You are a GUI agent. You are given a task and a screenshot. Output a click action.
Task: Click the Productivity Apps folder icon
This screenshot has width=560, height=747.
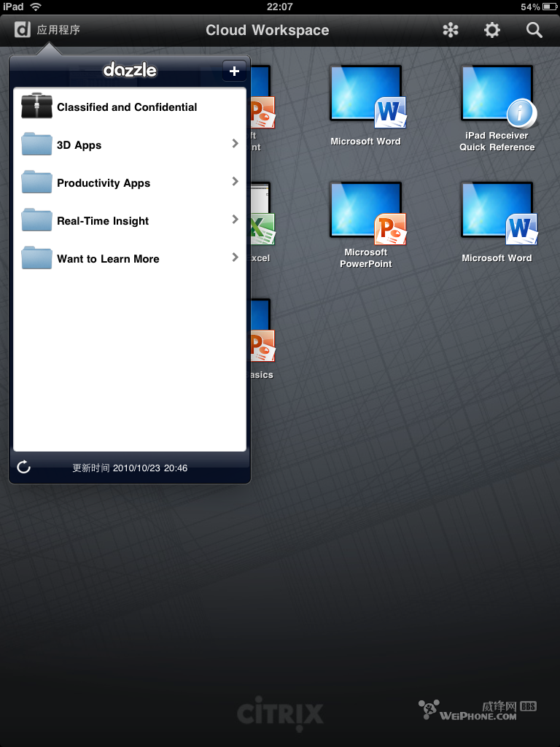coord(36,182)
